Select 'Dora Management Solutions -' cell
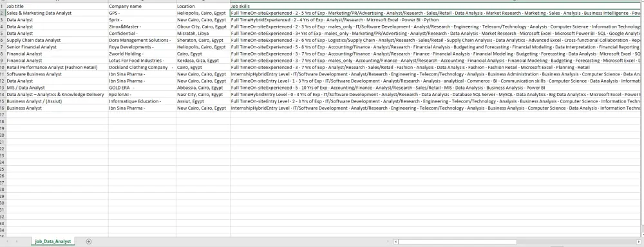Screen dimensions: 644x247 [x=142, y=40]
